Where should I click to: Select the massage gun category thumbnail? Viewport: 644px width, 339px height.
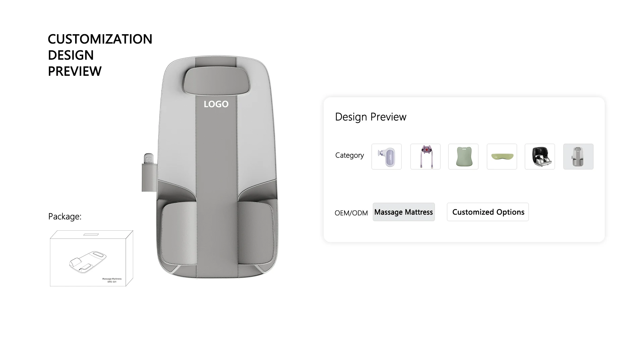386,157
